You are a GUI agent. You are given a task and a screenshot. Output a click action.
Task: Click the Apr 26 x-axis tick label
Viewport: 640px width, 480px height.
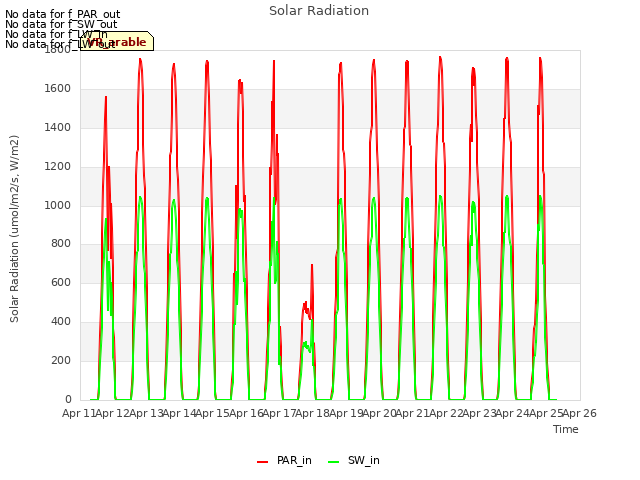580,413
